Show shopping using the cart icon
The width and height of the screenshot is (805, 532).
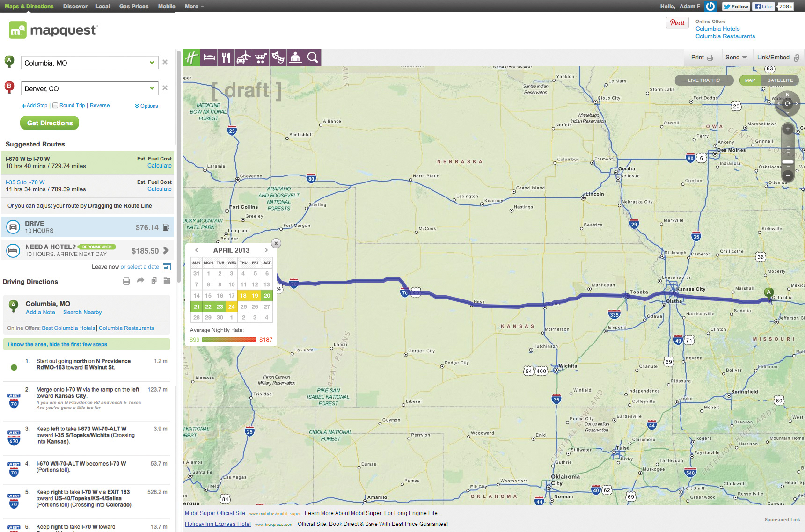pos(261,58)
